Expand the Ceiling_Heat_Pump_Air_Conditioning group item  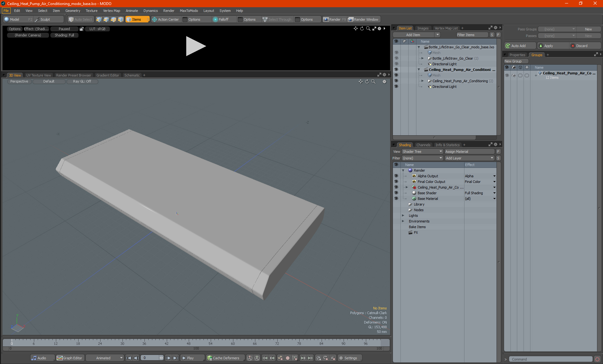pos(422,81)
